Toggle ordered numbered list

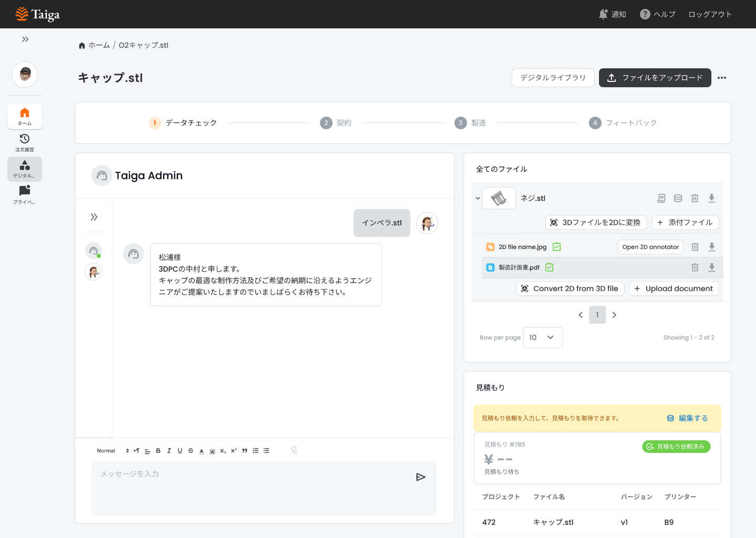tap(256, 451)
